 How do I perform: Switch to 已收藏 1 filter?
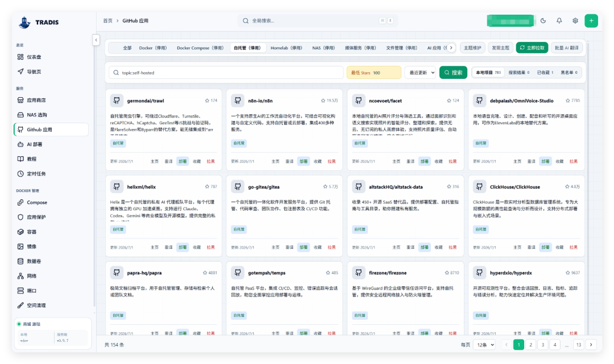[x=545, y=73]
